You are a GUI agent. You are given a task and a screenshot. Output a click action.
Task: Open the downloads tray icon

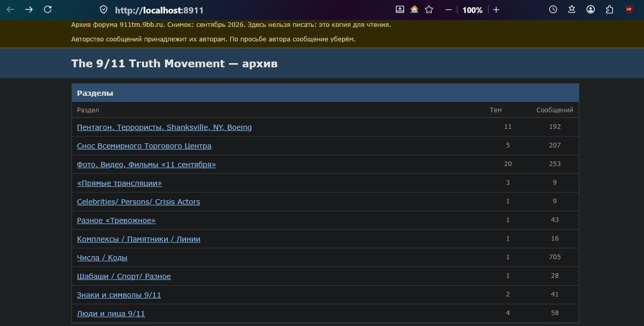point(399,9)
